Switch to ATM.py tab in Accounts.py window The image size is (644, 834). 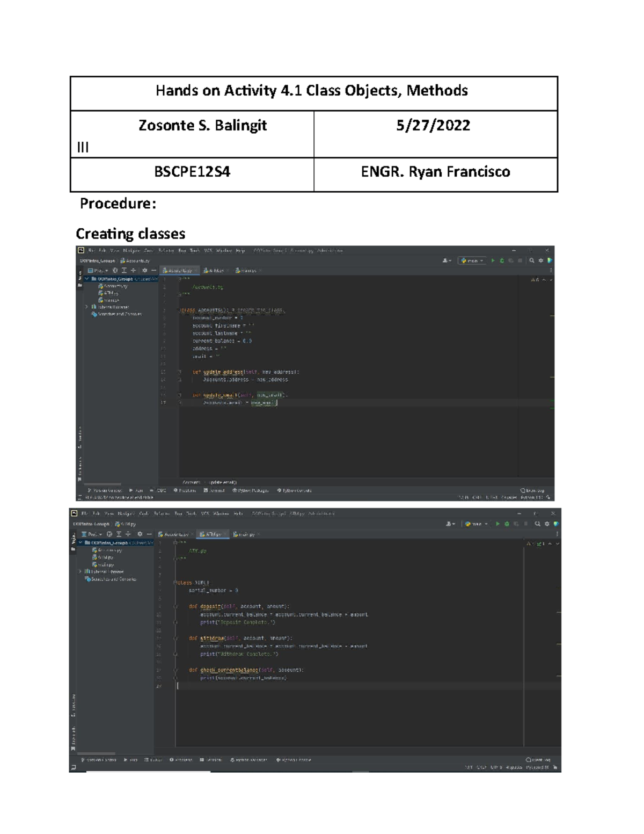(x=215, y=271)
